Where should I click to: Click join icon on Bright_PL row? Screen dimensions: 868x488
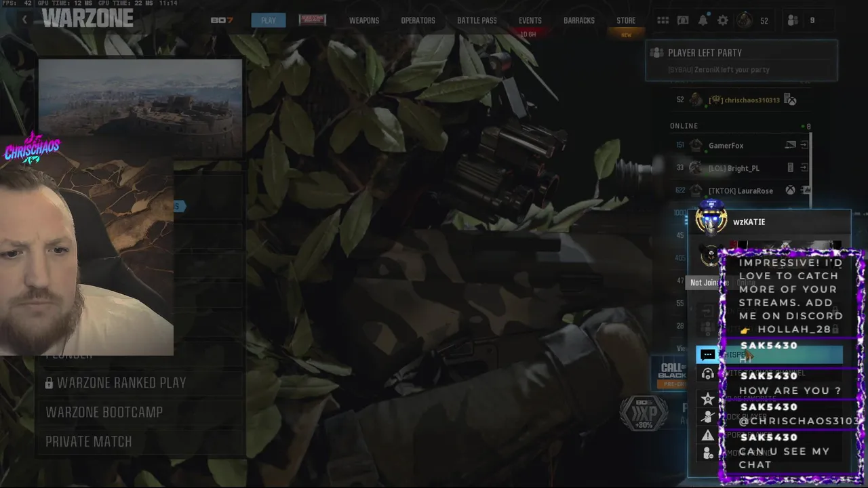pyautogui.click(x=804, y=167)
